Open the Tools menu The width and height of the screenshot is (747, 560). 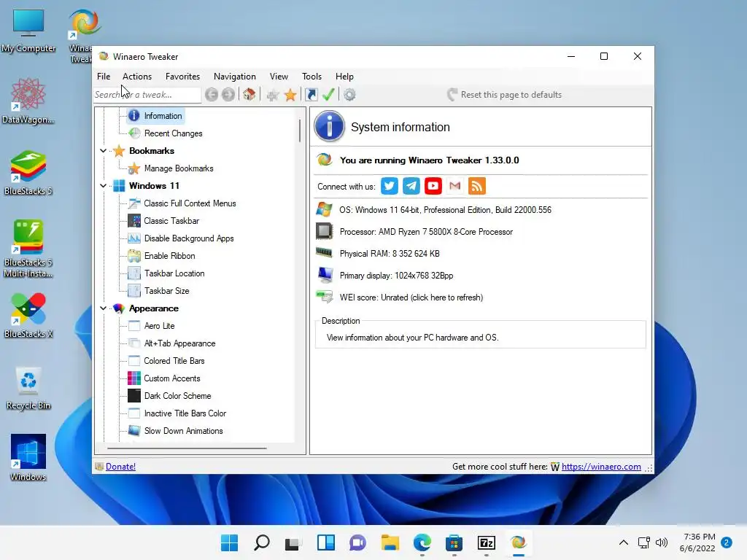311,76
